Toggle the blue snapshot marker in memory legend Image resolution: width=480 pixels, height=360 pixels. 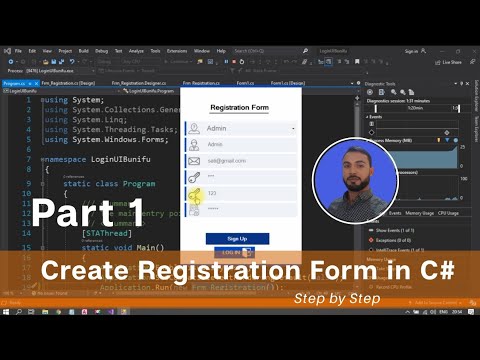click(x=447, y=140)
